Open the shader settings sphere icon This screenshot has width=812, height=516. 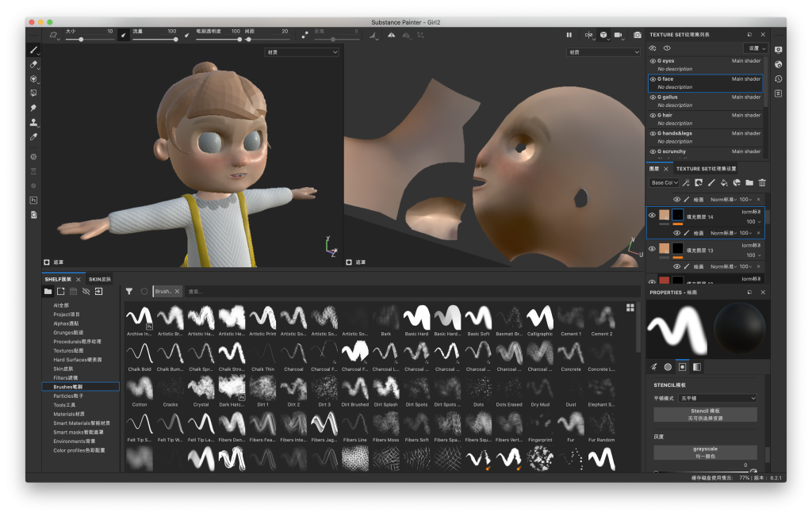pos(779,65)
